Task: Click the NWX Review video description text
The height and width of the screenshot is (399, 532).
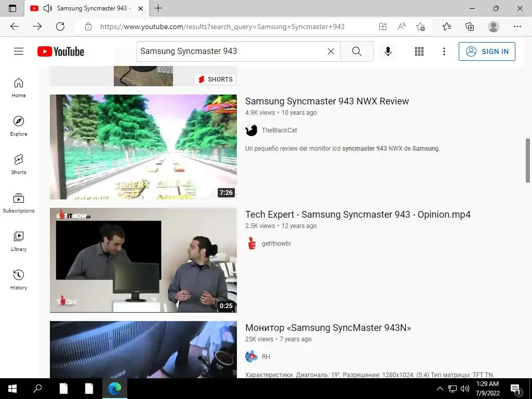Action: click(342, 149)
